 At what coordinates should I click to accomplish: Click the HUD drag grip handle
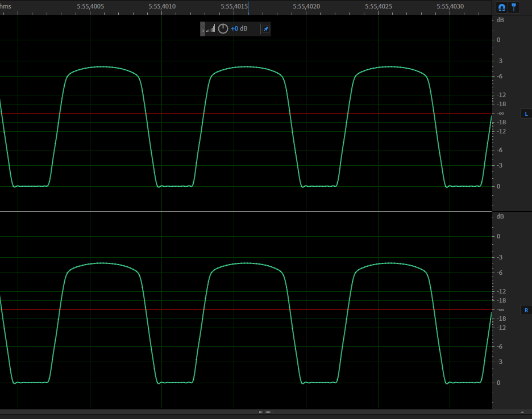(202, 29)
